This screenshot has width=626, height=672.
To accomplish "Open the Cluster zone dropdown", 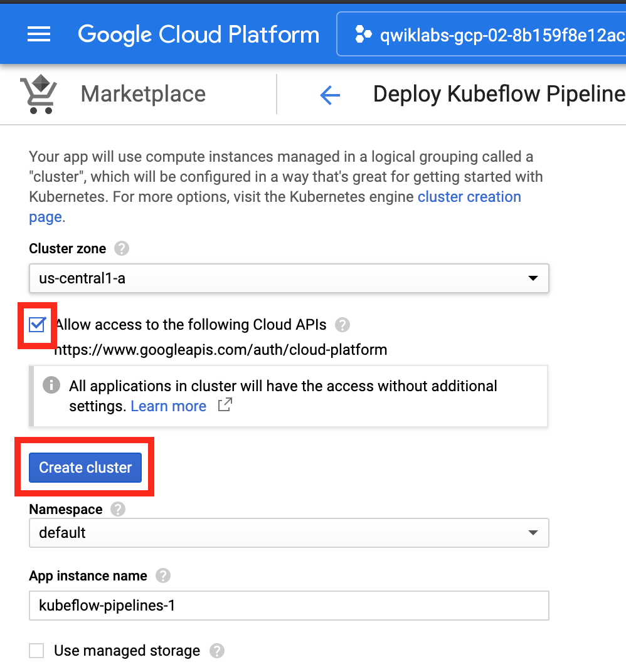I will 289,278.
